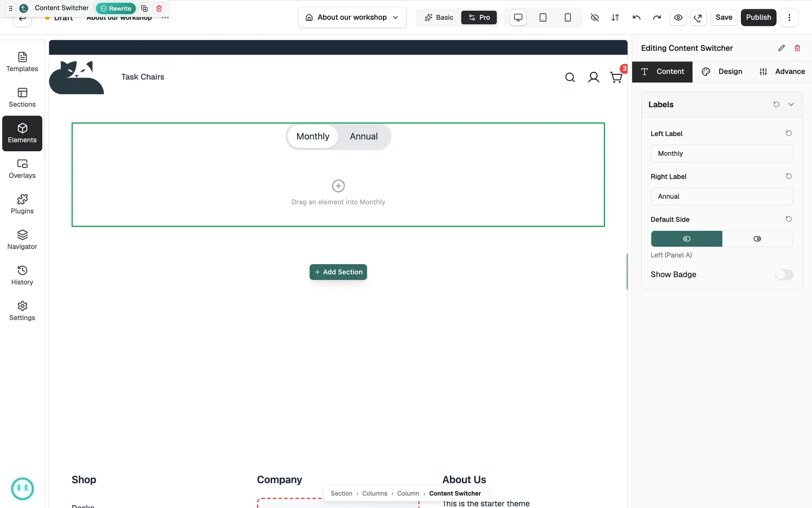Click the eye preview icon in top toolbar
This screenshot has height=508, width=812.
click(678, 17)
